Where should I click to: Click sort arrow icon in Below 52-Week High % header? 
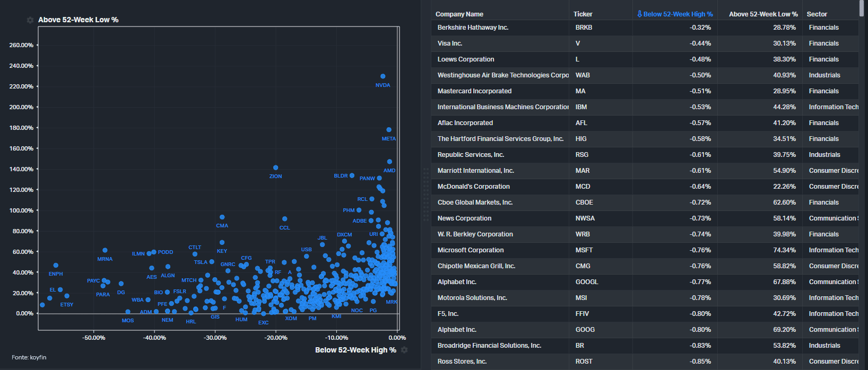pos(639,14)
